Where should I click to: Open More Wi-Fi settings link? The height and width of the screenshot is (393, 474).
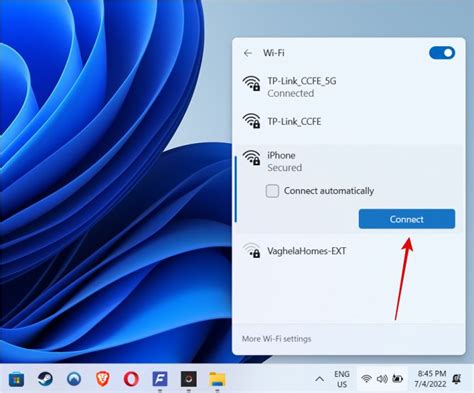point(276,339)
